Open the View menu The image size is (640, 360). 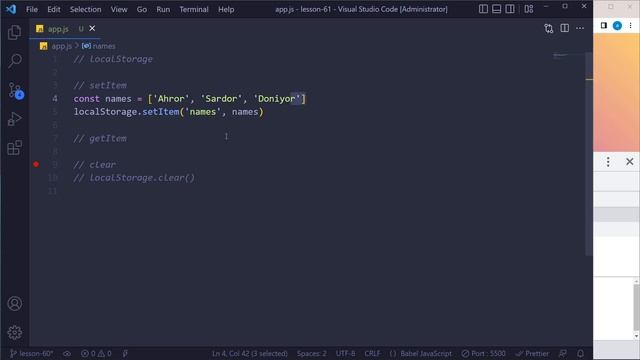[119, 9]
